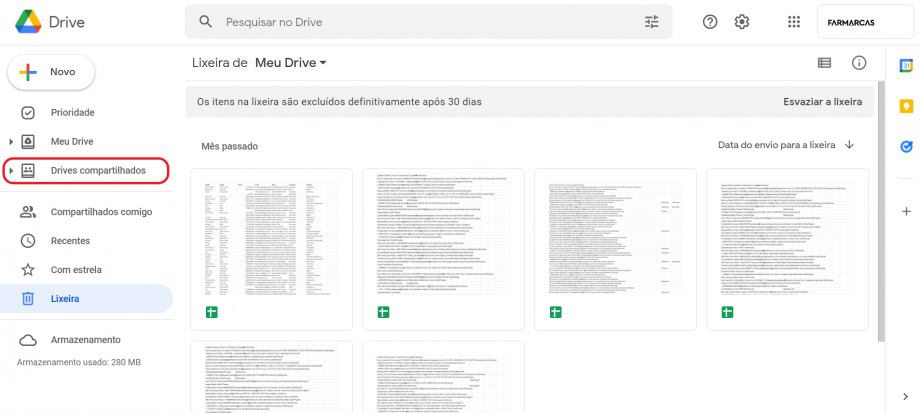Open the Help question mark icon

(x=710, y=22)
